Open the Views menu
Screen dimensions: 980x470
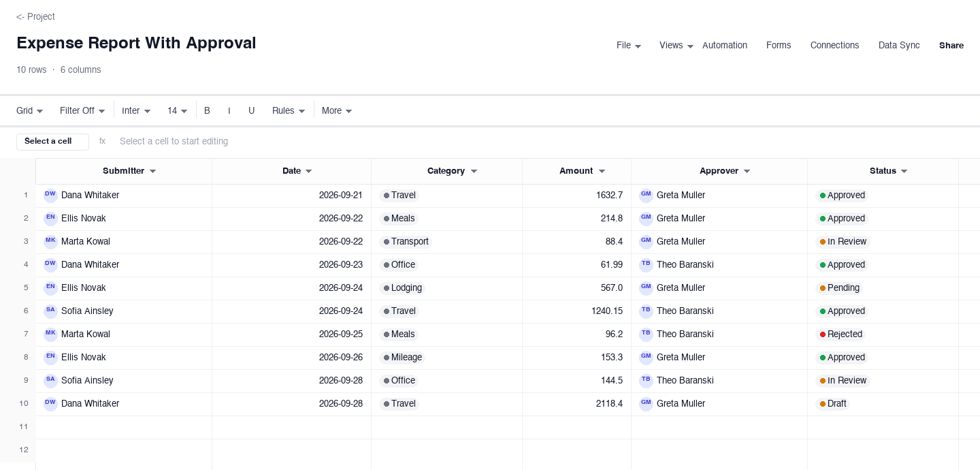point(676,46)
